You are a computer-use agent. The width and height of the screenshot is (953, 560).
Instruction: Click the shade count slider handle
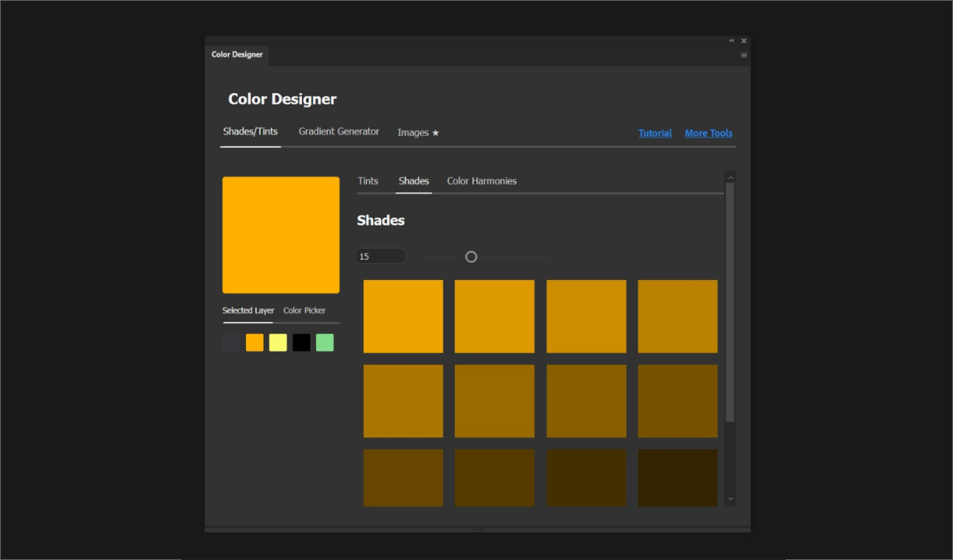point(471,256)
